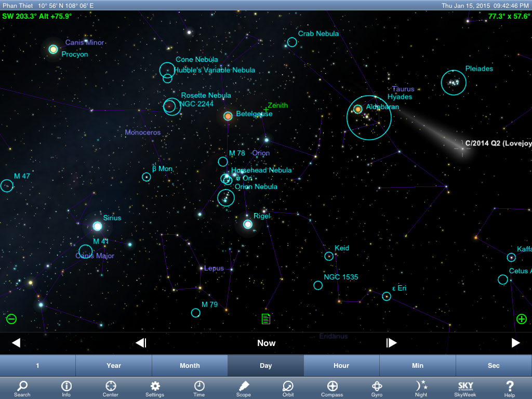Tap the Info icon
Screen dimensions: 532x399
66,388
